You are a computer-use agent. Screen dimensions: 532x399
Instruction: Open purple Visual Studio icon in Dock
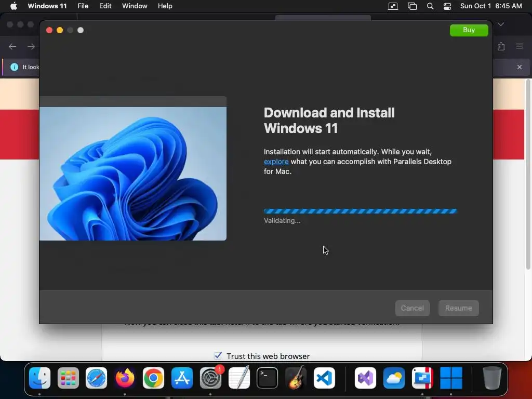tap(365, 378)
